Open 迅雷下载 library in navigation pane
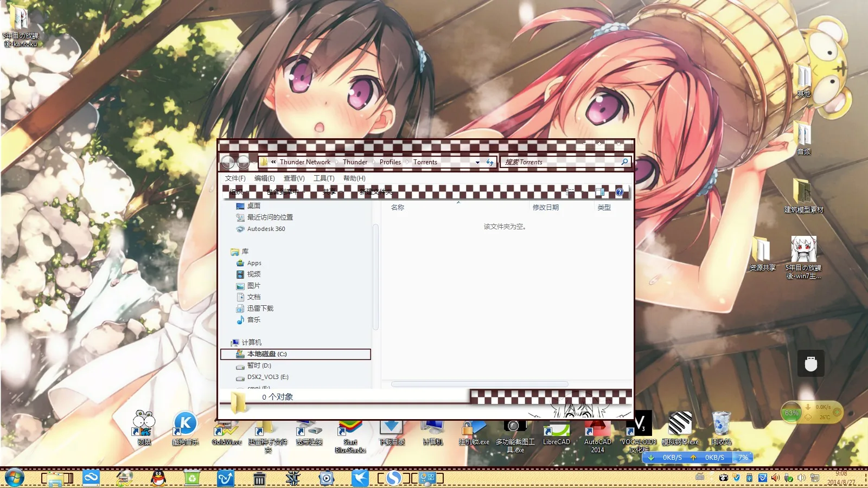Screen dimensions: 868x488 pos(255,309)
